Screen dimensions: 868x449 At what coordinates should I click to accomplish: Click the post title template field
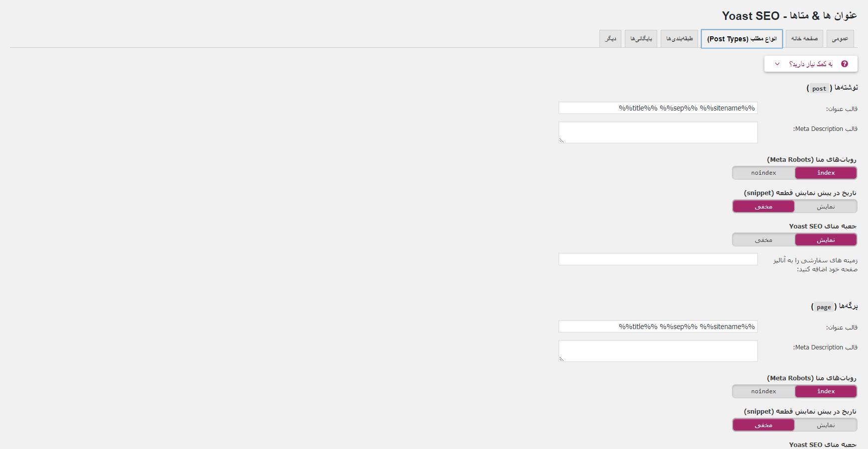pyautogui.click(x=658, y=108)
